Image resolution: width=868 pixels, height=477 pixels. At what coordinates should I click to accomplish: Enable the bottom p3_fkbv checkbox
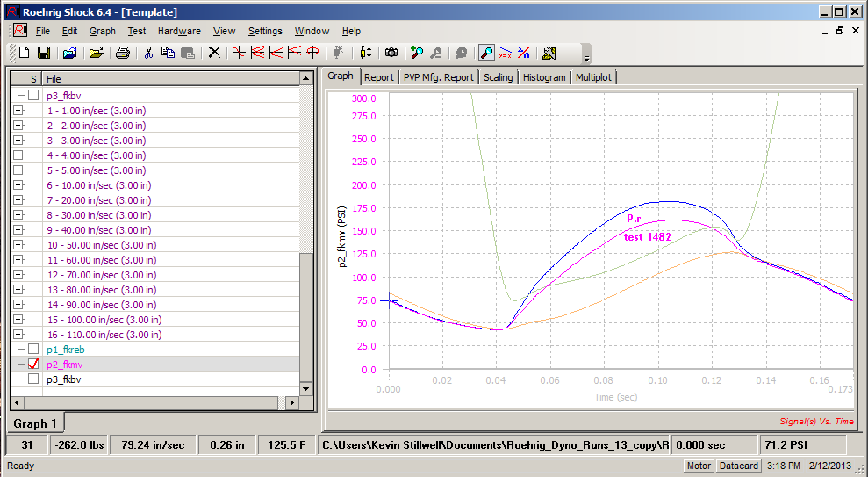[x=33, y=379]
